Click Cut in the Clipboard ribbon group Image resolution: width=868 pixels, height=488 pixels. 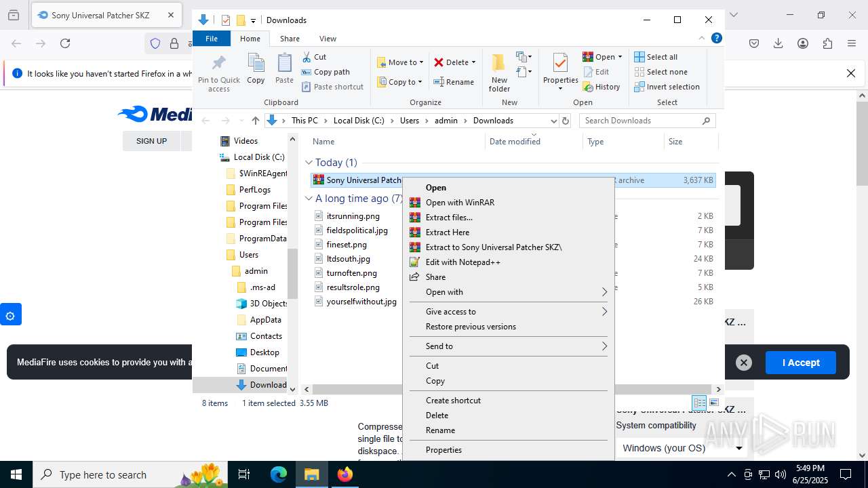tap(314, 57)
